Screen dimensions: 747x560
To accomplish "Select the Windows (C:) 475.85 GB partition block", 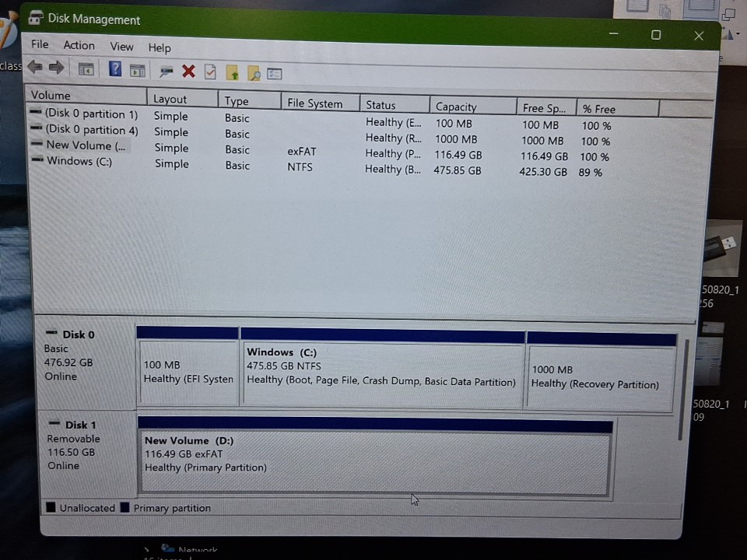I will click(383, 368).
